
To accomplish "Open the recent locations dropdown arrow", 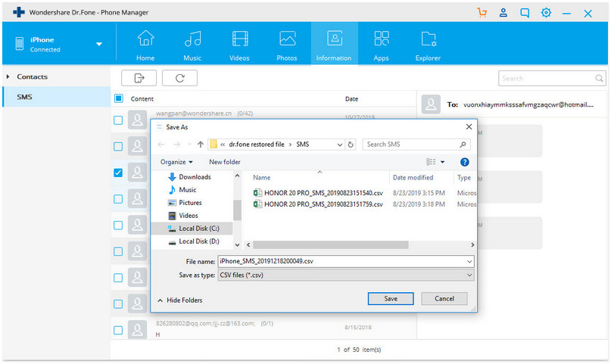I will [x=189, y=145].
